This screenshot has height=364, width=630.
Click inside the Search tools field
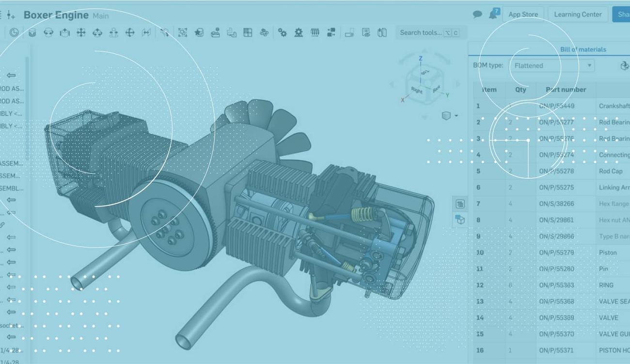click(x=425, y=32)
